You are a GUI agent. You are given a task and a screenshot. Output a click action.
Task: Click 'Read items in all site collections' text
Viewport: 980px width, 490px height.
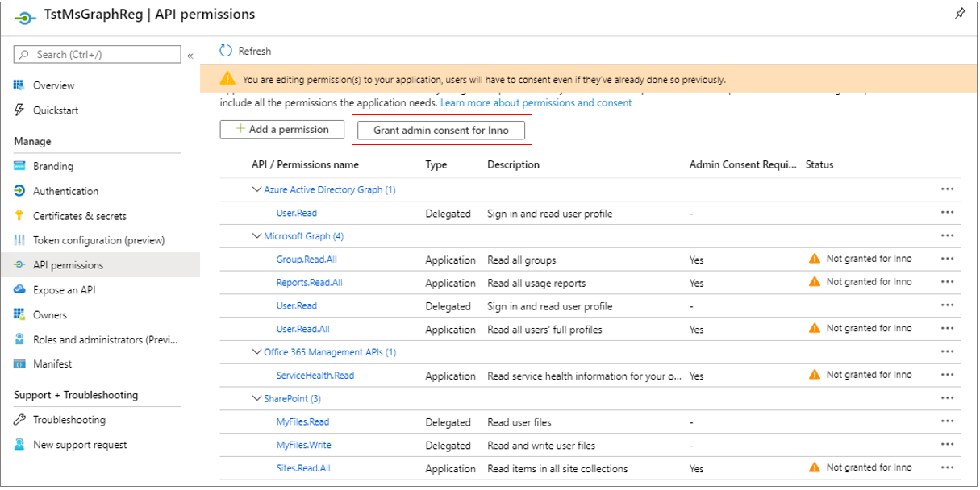point(557,468)
